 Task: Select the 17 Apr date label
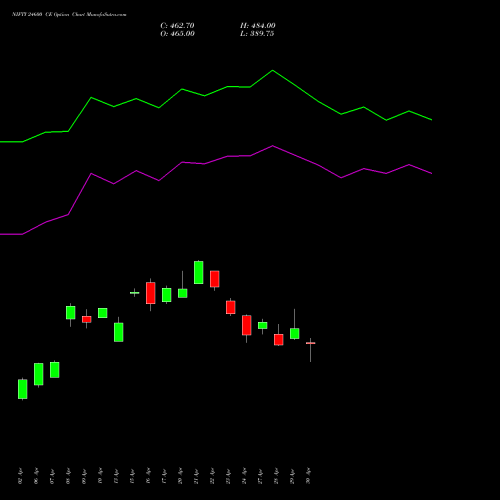(164, 476)
